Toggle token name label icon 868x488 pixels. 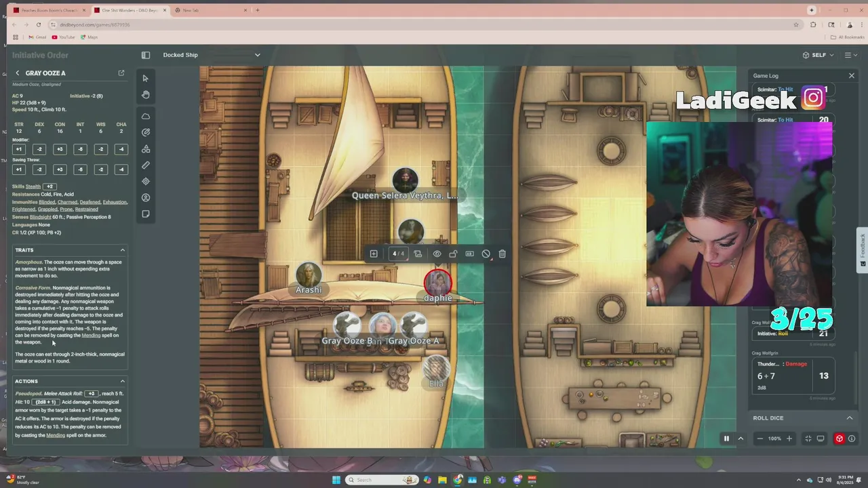[x=469, y=253]
